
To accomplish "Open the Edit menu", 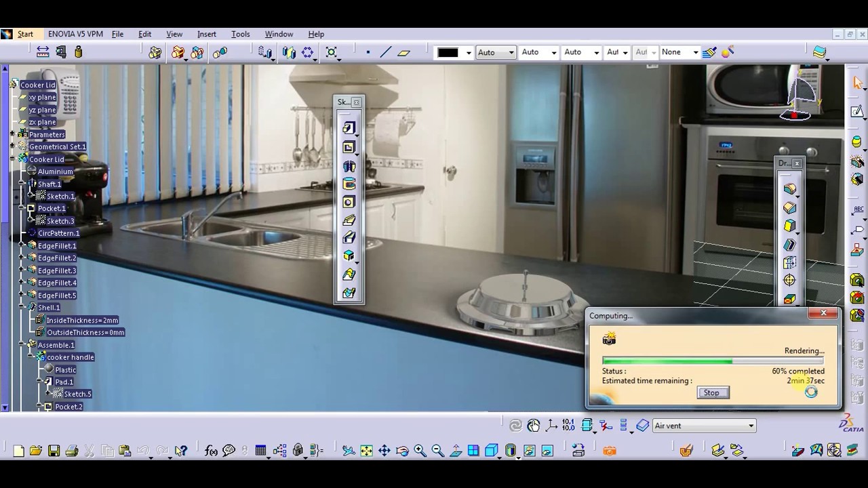I will pyautogui.click(x=144, y=34).
